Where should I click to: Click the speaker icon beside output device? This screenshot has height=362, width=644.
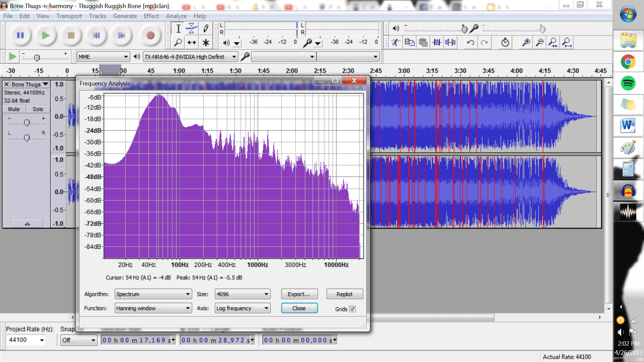tap(137, 57)
